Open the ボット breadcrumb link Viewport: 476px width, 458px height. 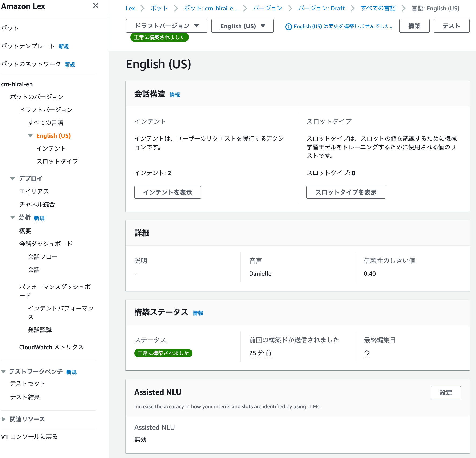point(159,8)
